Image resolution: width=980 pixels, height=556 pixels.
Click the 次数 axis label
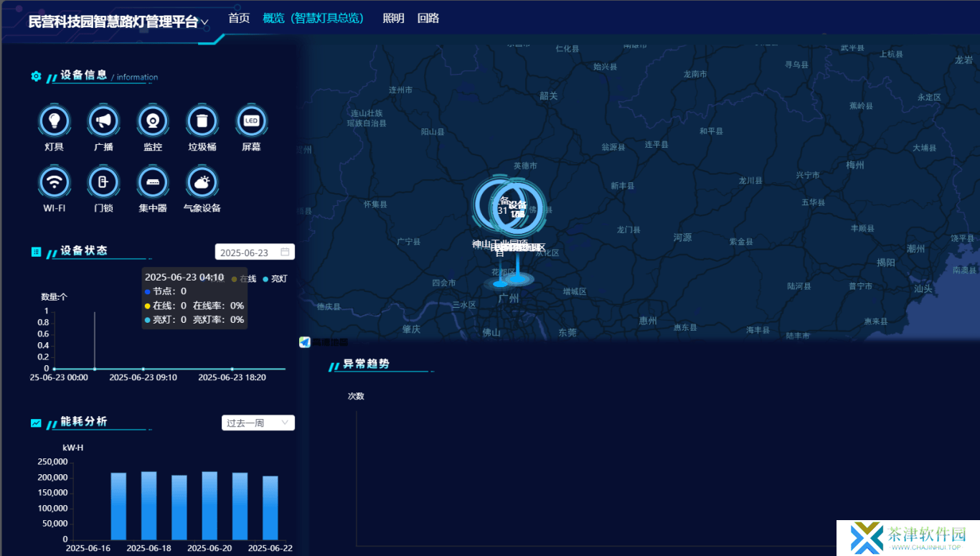pyautogui.click(x=356, y=396)
